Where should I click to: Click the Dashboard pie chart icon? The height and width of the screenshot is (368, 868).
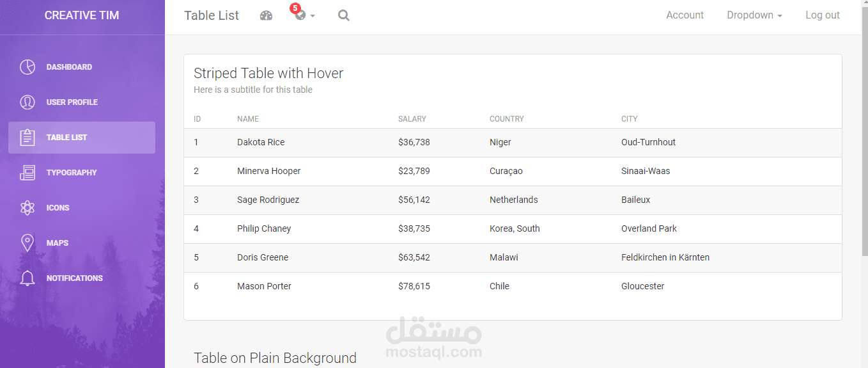tap(27, 67)
